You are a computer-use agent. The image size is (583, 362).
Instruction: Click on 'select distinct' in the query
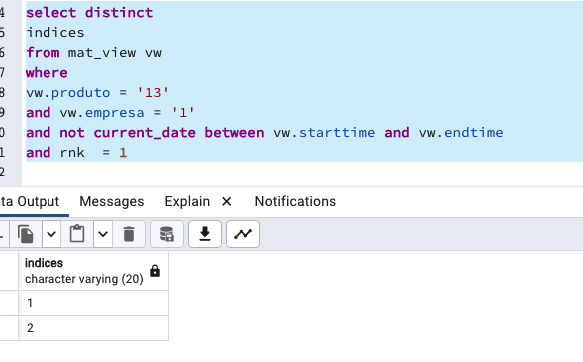point(90,13)
